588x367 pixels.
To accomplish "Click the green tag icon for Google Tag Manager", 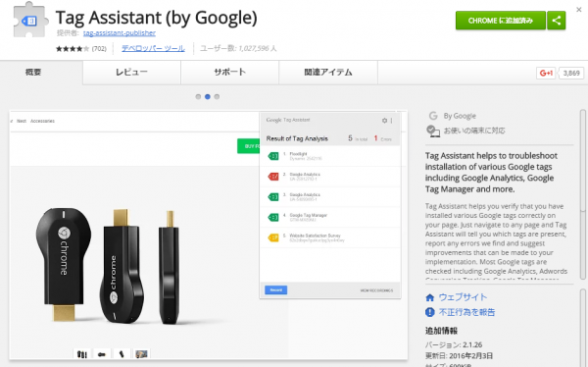I will (x=273, y=217).
